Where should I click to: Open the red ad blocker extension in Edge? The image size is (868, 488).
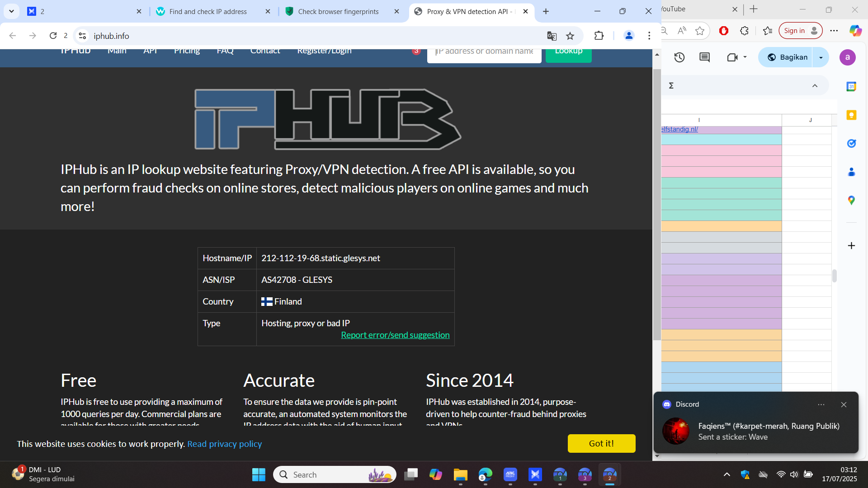point(724,31)
